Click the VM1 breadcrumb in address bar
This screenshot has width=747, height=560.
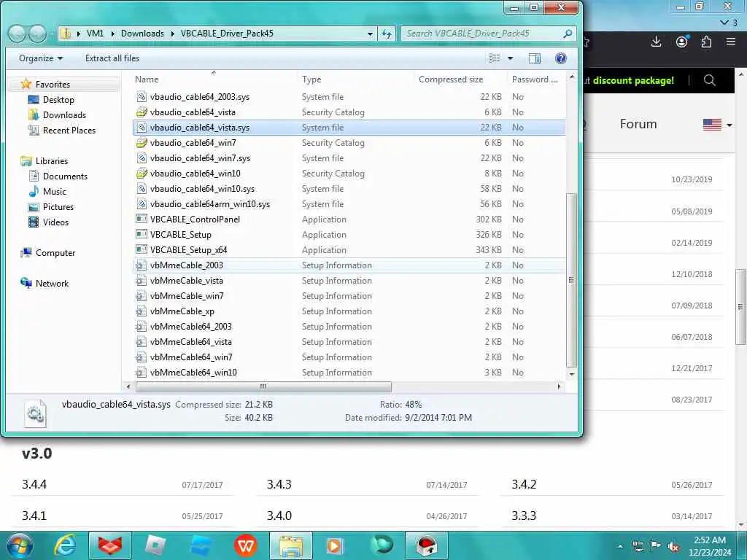pos(95,34)
